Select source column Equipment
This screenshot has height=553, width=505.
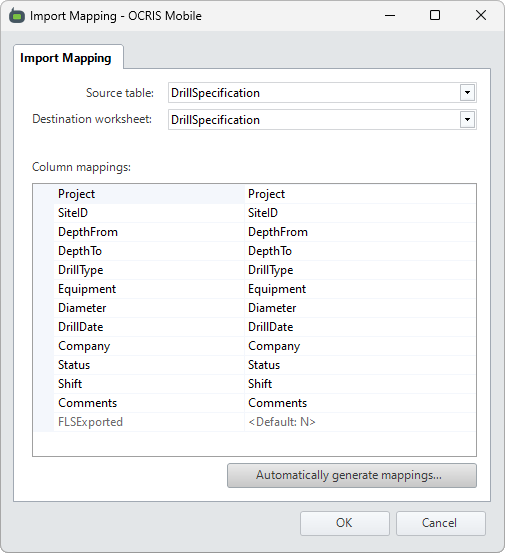[x=149, y=289]
